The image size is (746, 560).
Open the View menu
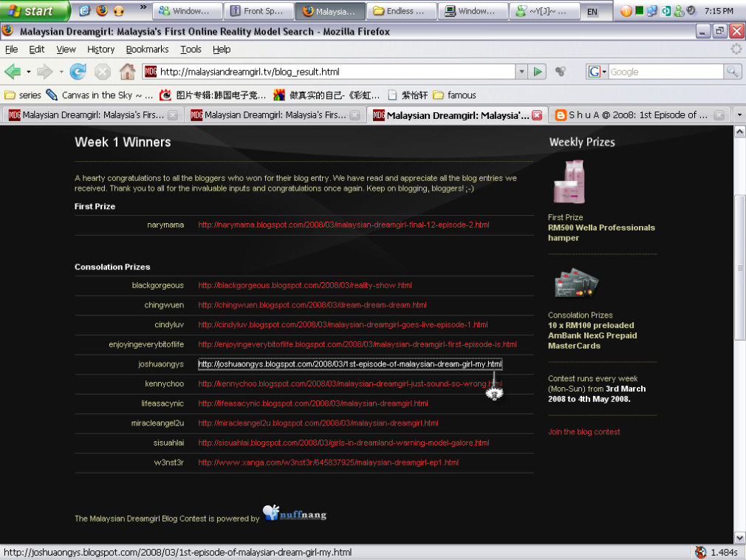click(66, 49)
